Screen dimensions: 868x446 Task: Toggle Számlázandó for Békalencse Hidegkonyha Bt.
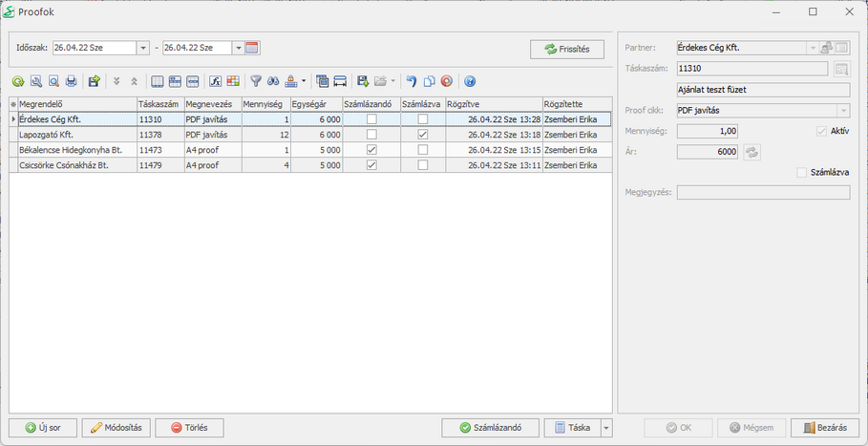tap(371, 151)
